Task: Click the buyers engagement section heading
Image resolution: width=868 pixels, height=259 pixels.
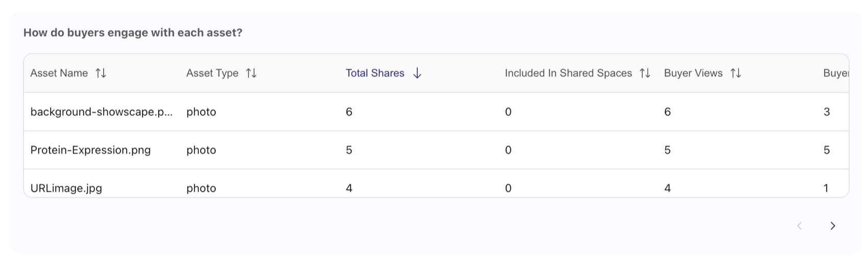Action: 133,33
